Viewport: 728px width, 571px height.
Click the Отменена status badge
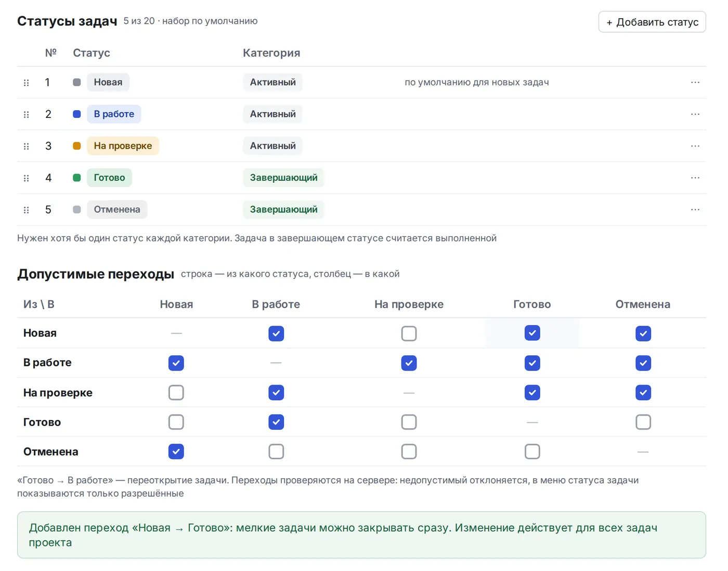pos(117,209)
